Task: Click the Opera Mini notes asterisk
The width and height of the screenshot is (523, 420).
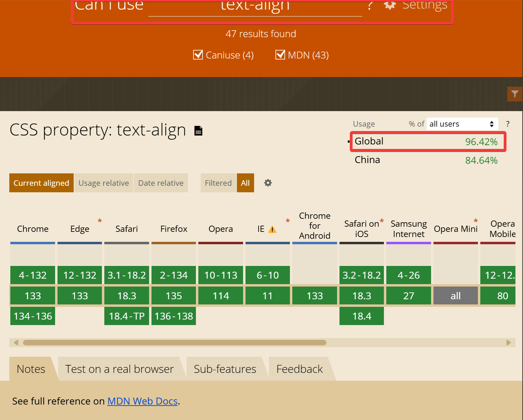Action: [x=476, y=221]
